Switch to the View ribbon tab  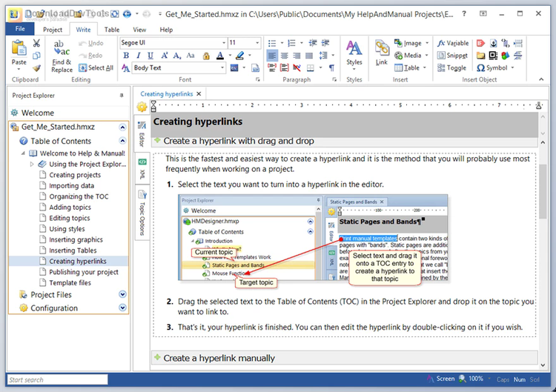(x=139, y=30)
